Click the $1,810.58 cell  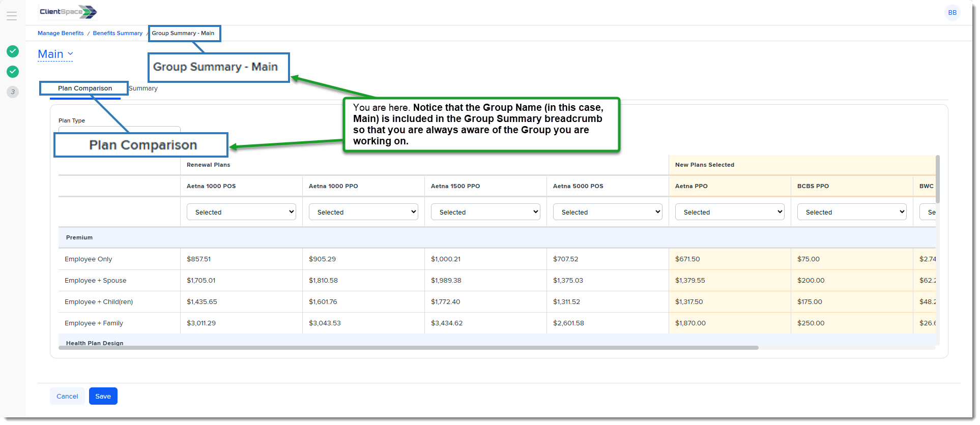coord(363,281)
